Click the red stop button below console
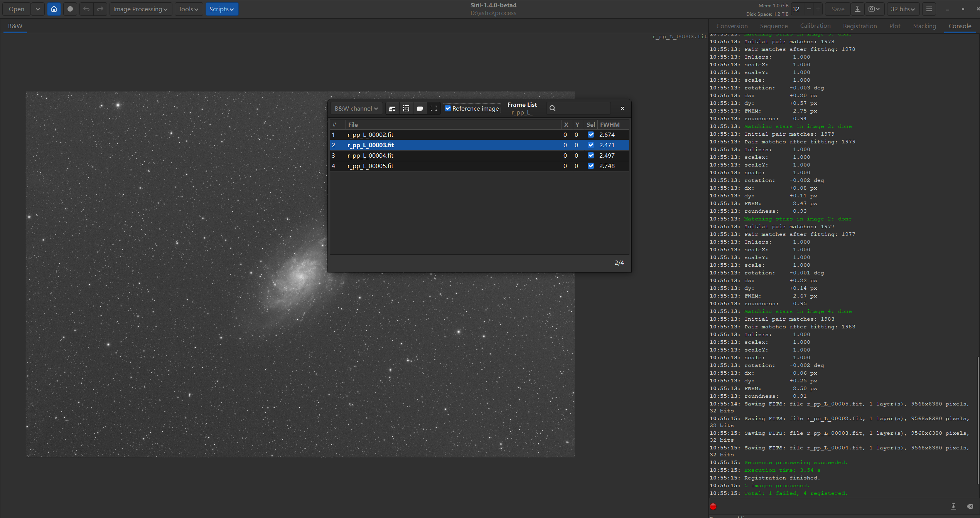 (x=713, y=506)
